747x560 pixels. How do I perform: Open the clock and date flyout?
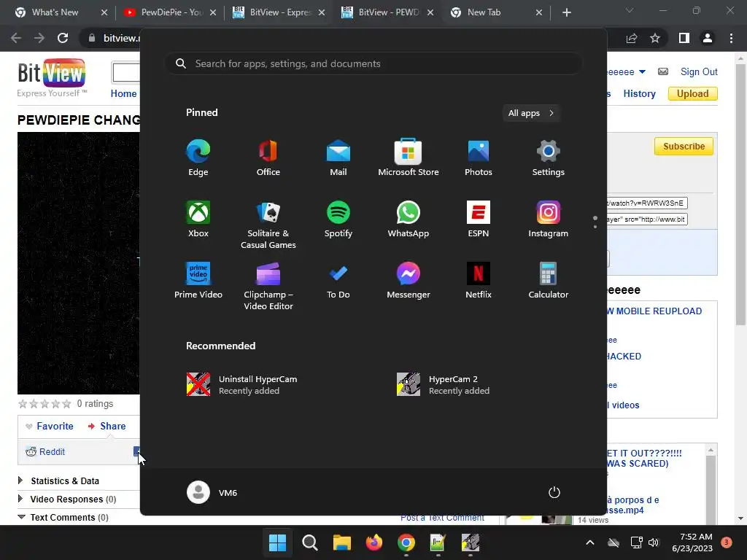click(x=692, y=542)
